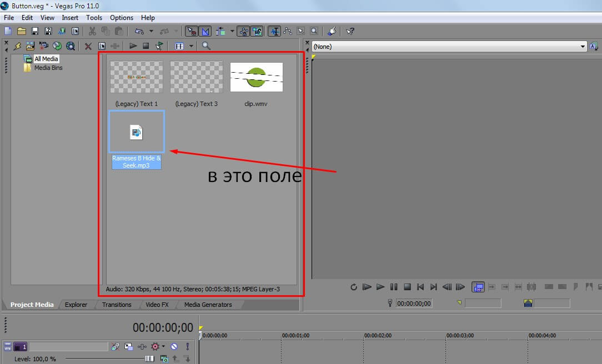This screenshot has width=602, height=364.
Task: Click the Cut scissors icon
Action: (x=92, y=31)
